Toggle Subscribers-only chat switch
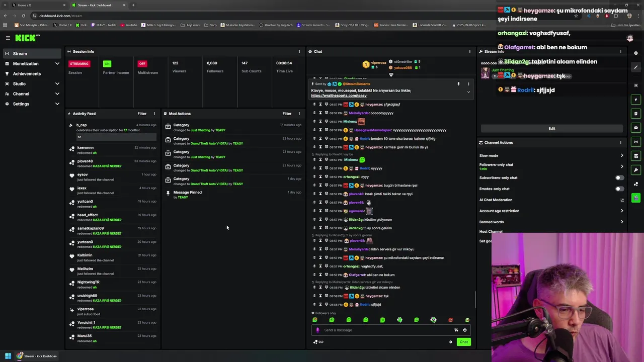Image resolution: width=644 pixels, height=362 pixels. (x=620, y=177)
